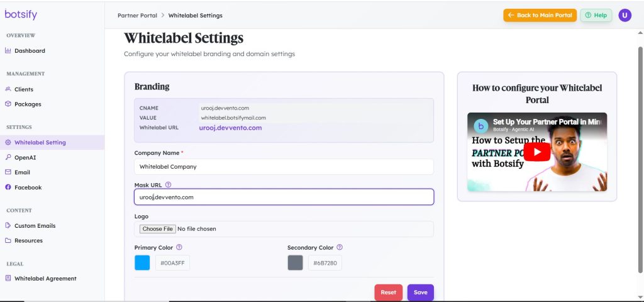Screen dimensions: 644x302
Task: Click Choose File for logo
Action: click(x=158, y=229)
